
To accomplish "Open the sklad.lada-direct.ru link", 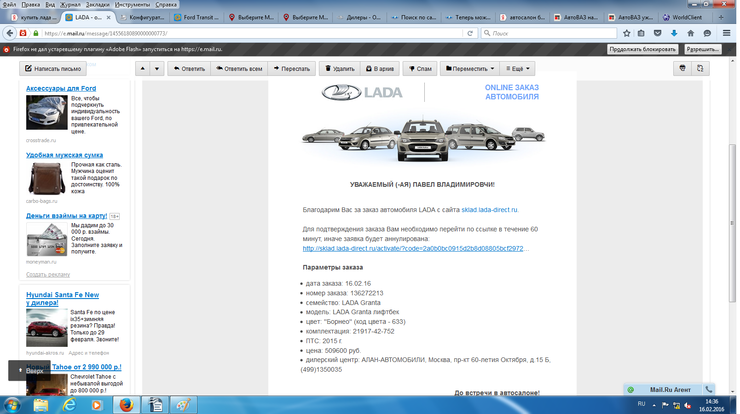I will 489,210.
